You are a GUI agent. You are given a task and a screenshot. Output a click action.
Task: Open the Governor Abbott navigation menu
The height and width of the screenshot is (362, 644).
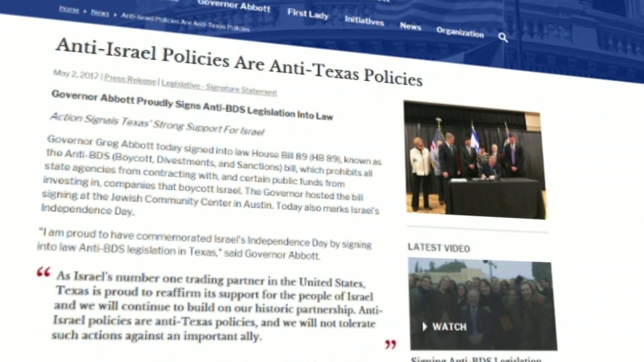(234, 6)
